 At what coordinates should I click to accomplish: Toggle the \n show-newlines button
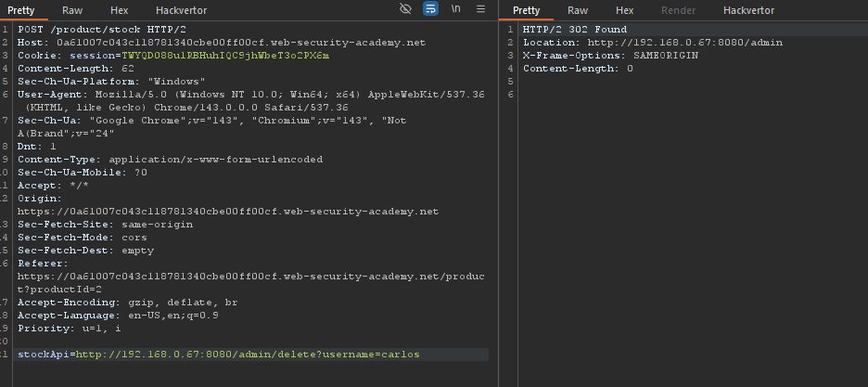pyautogui.click(x=455, y=9)
